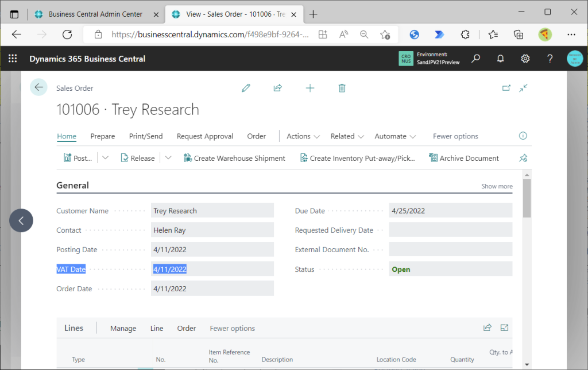Collapse the General section header
Screen dimensions: 588x370
72,186
